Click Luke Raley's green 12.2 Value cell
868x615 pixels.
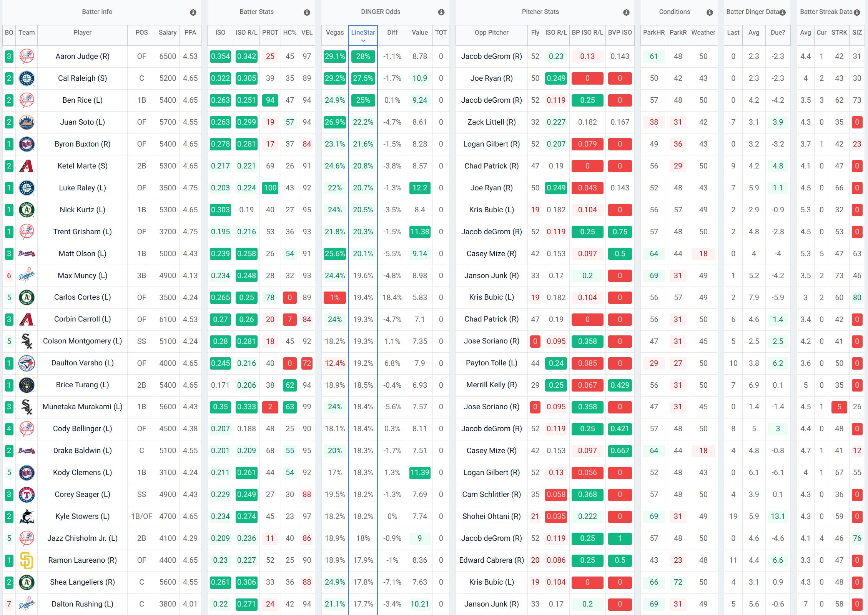[419, 188]
